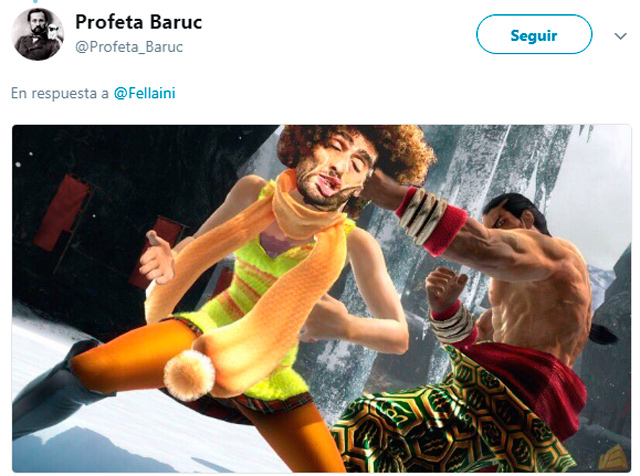Open the Profeta Baruc display name
640x476 pixels.
[139, 22]
